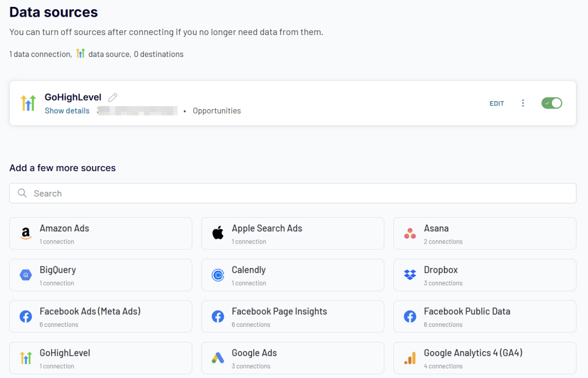Image resolution: width=588 pixels, height=378 pixels.
Task: Select the Facebook Ads (Meta Ads) source
Action: pos(100,317)
